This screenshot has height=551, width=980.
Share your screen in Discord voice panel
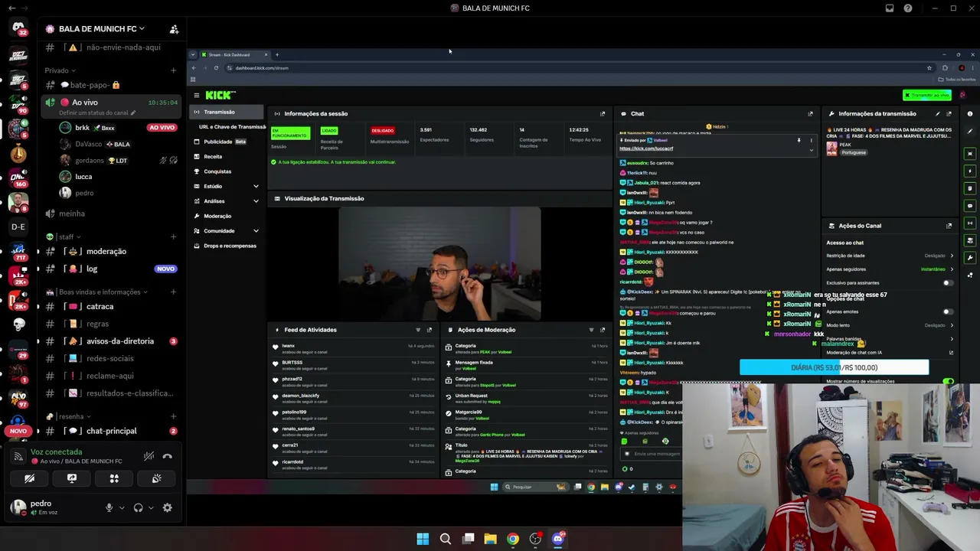pyautogui.click(x=72, y=478)
